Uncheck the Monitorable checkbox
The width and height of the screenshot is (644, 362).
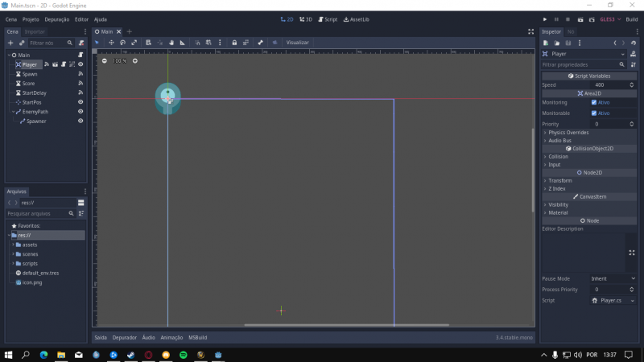(x=594, y=113)
